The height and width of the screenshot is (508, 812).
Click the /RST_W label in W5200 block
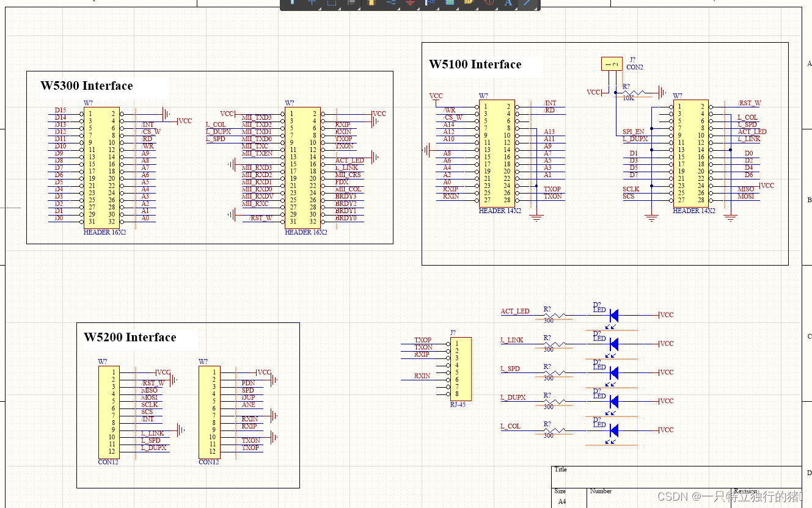153,383
